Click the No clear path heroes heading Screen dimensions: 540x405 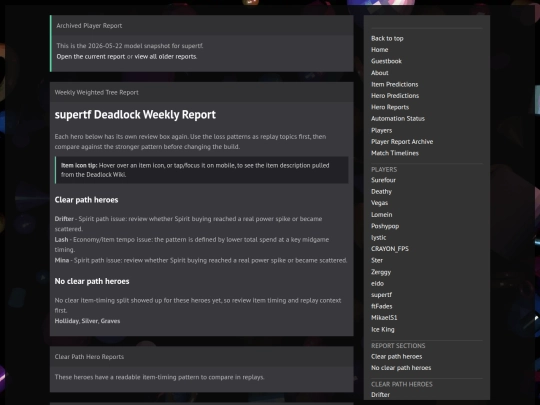(92, 281)
